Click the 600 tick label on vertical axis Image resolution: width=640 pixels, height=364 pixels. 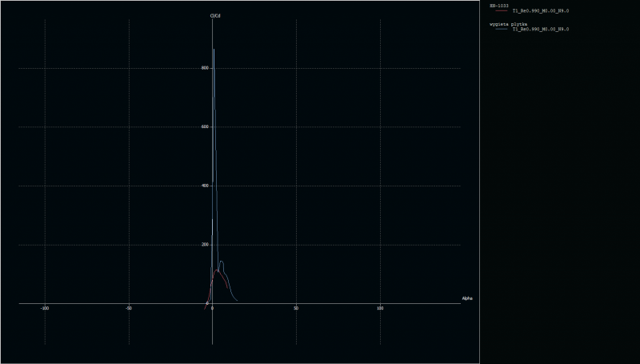[205, 127]
